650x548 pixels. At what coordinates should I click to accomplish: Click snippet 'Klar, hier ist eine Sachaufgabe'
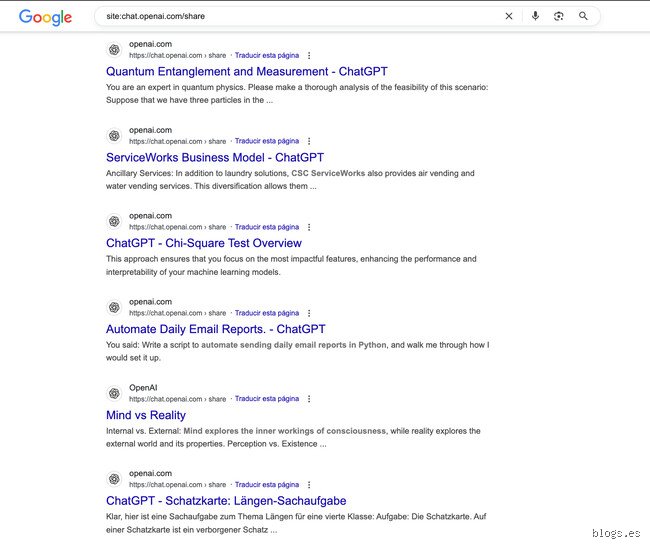click(x=296, y=523)
